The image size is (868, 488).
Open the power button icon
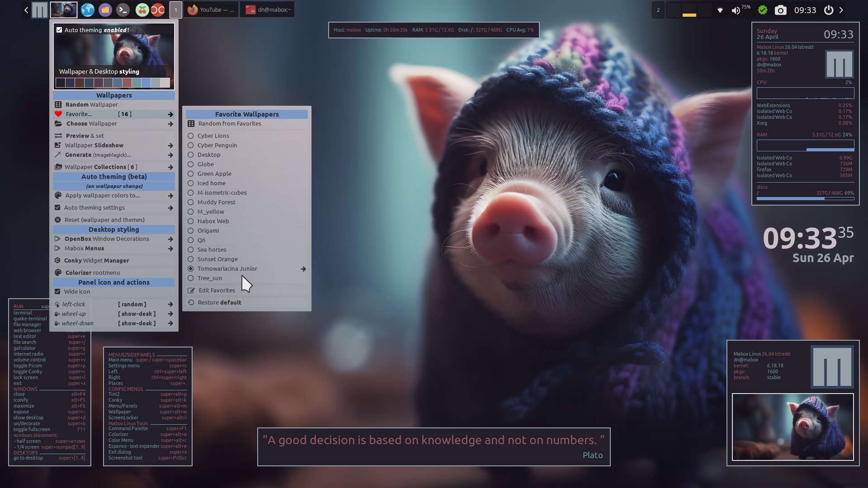click(828, 10)
